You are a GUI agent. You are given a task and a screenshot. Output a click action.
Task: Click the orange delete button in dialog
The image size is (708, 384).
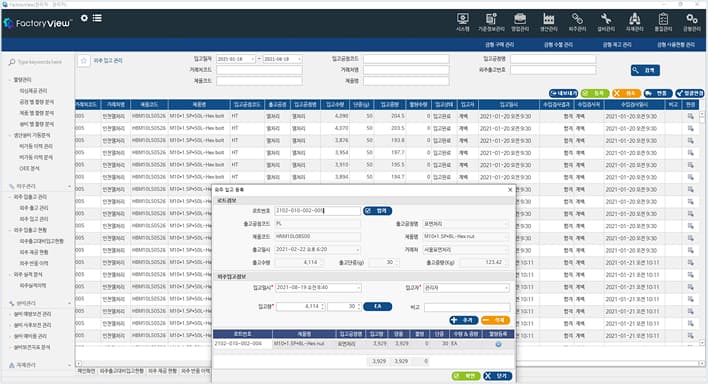[495, 320]
